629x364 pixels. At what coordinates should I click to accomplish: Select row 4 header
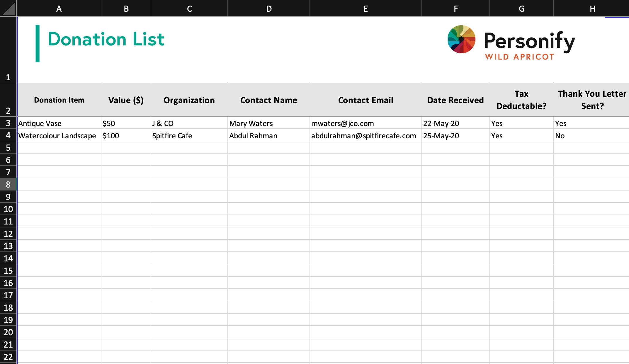[8, 135]
